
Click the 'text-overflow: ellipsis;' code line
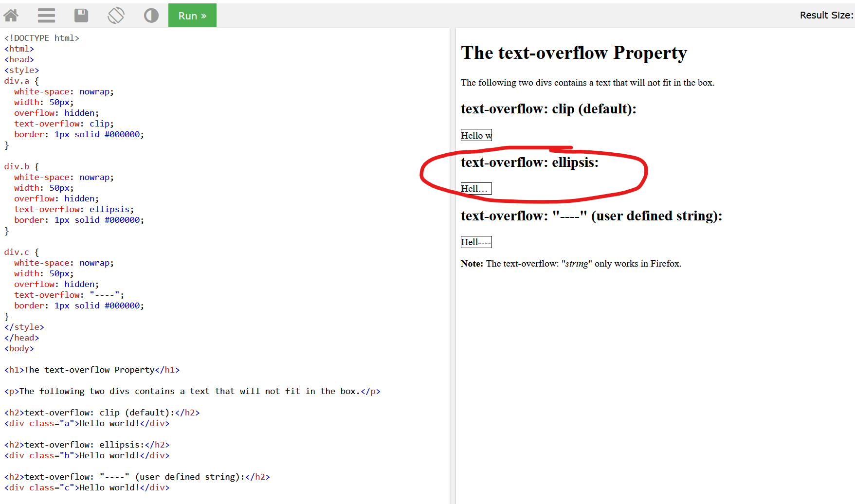73,209
